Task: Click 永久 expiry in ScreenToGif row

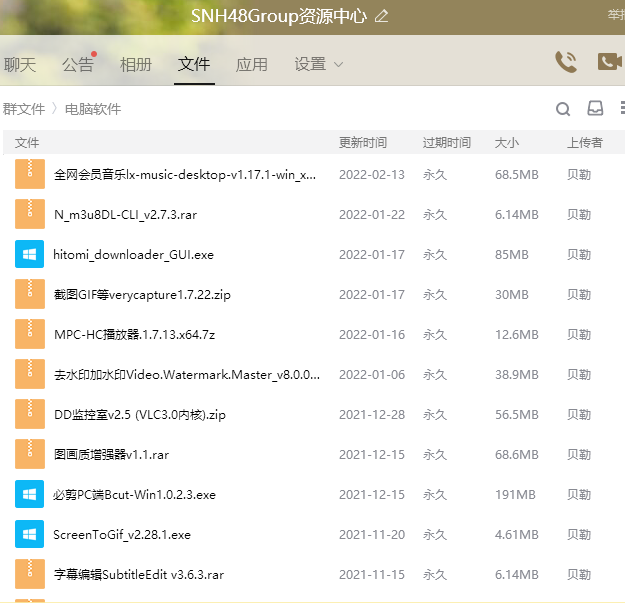Action: [x=435, y=534]
